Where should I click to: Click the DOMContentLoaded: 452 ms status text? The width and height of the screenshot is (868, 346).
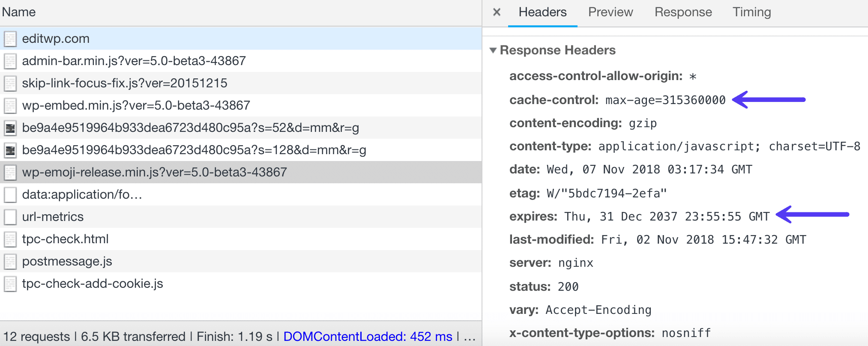368,337
